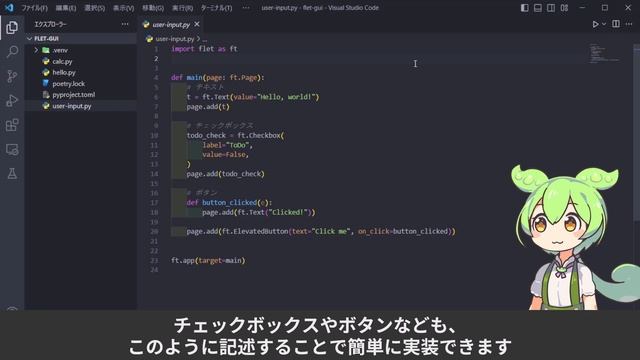Open the 実行(R) menu
640x360 pixels.
182,8
